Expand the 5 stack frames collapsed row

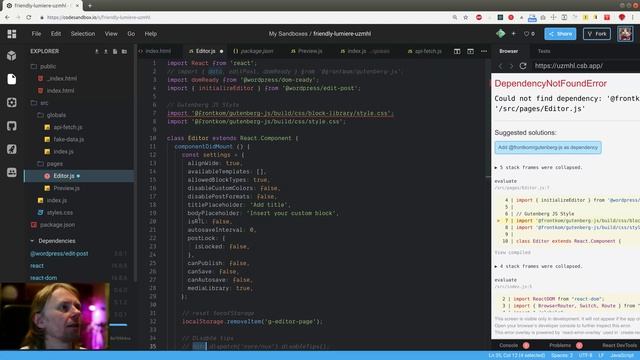[538, 167]
